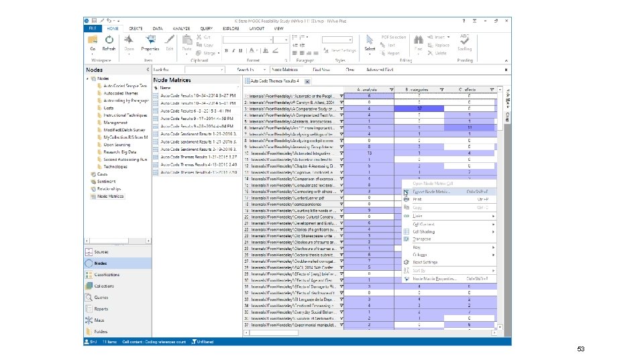Open Classifications in the navigation pane
This screenshot has height=362, width=644.
click(x=107, y=274)
